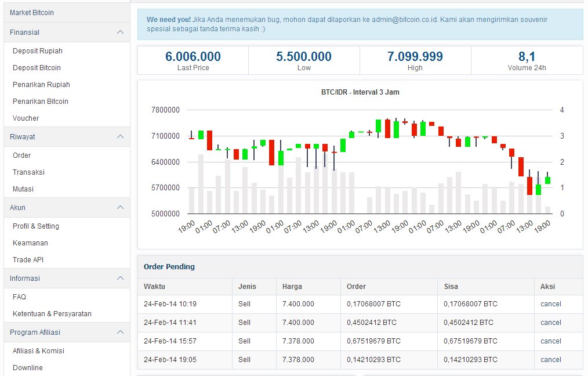View Order history in sidebar
The height and width of the screenshot is (376, 588).
click(x=22, y=156)
